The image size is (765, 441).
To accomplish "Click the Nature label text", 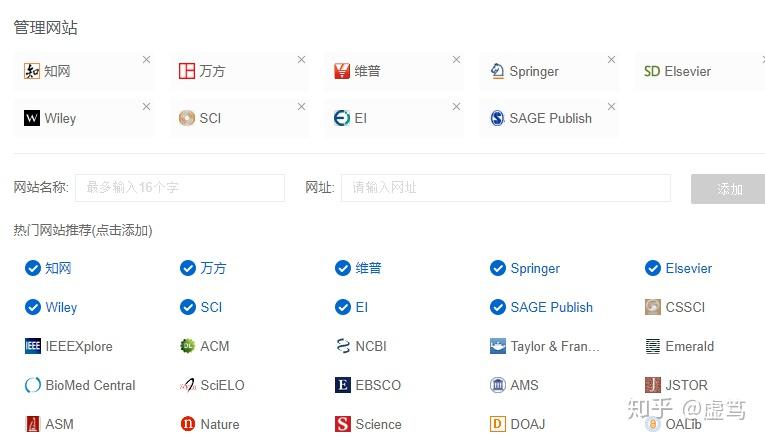I will coord(220,424).
